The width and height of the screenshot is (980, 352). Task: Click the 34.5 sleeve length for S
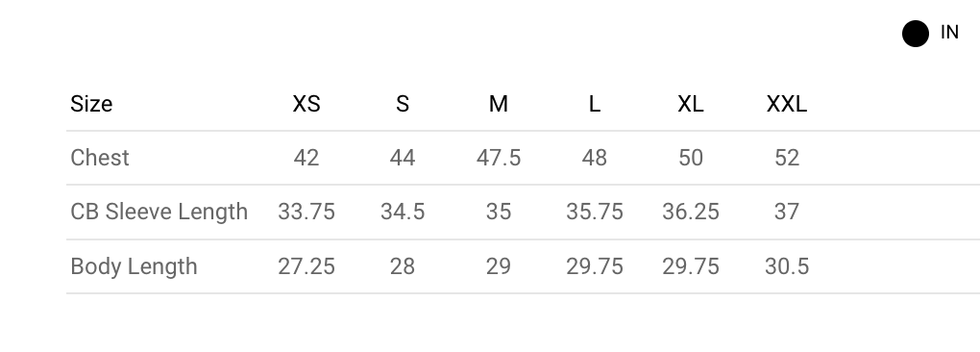[403, 212]
